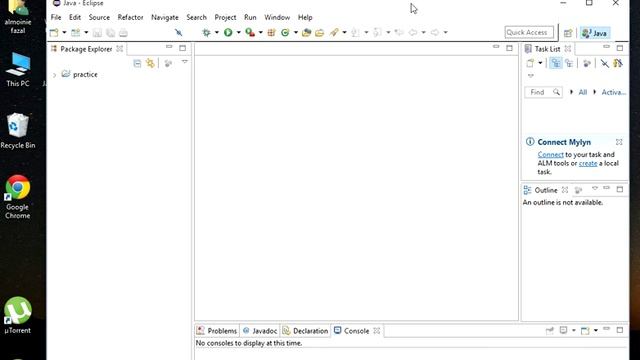Toggle Link with Editor in Package Explorer
Screen dimensions: 640x360
151,63
